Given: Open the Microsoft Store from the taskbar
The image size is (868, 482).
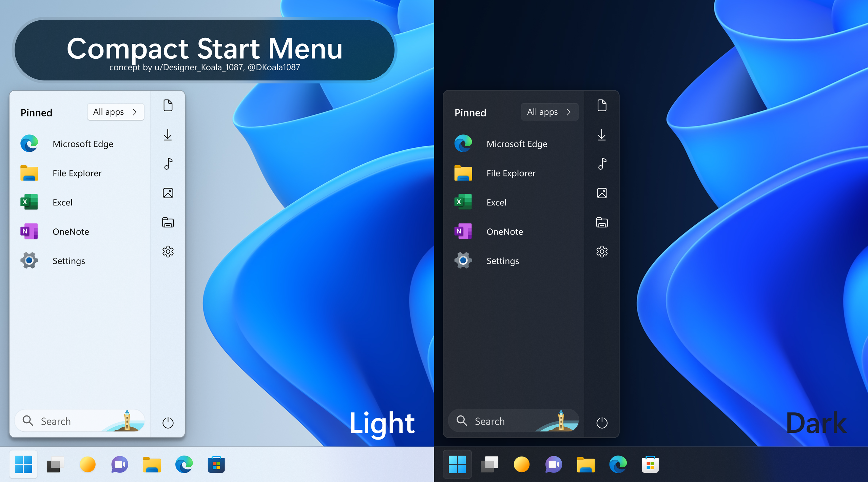Looking at the screenshot, I should click(x=216, y=464).
